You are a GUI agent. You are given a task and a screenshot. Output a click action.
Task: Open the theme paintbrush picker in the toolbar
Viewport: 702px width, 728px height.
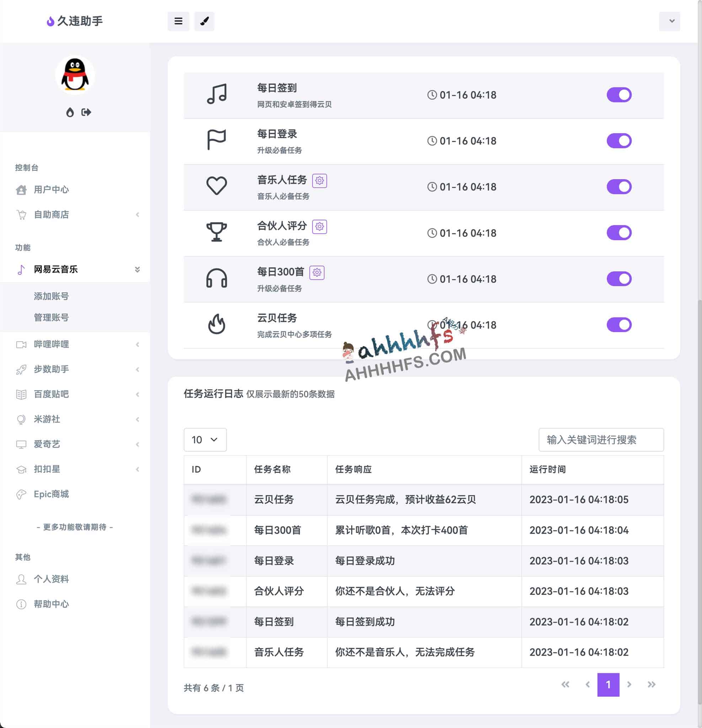point(204,21)
